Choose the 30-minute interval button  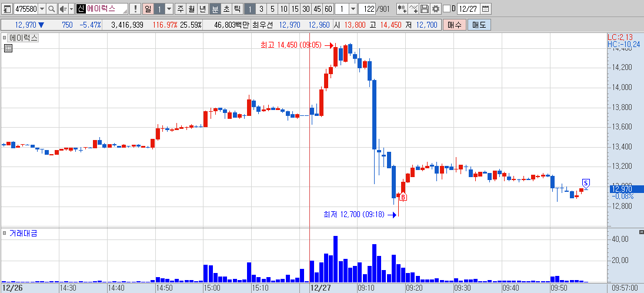pyautogui.click(x=306, y=9)
